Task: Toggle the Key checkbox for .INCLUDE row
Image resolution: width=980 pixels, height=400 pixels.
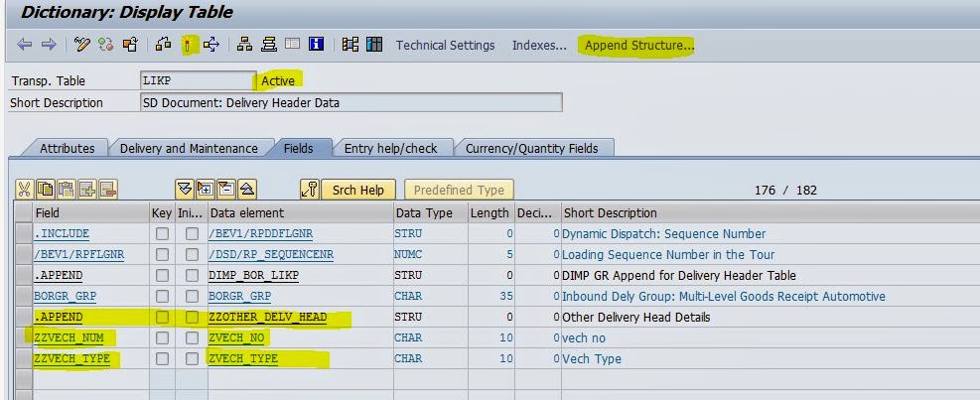Action: 162,234
